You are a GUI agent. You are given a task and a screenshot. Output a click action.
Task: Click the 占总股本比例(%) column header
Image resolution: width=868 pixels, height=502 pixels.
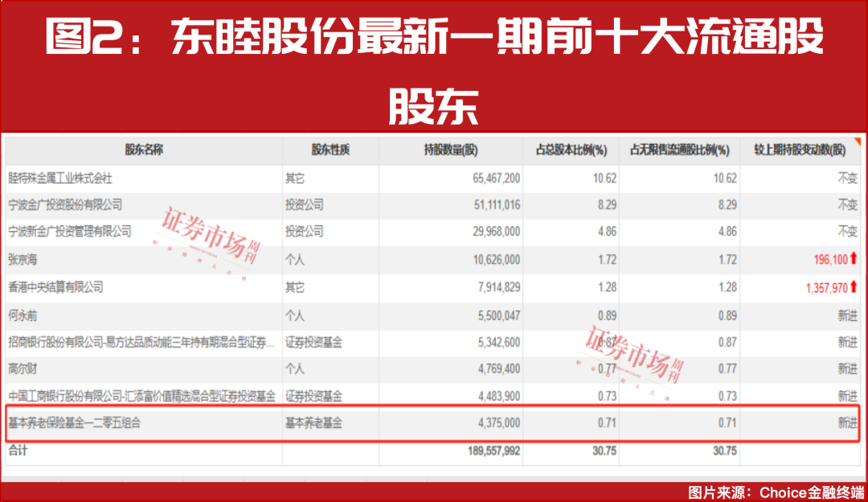pos(571,150)
